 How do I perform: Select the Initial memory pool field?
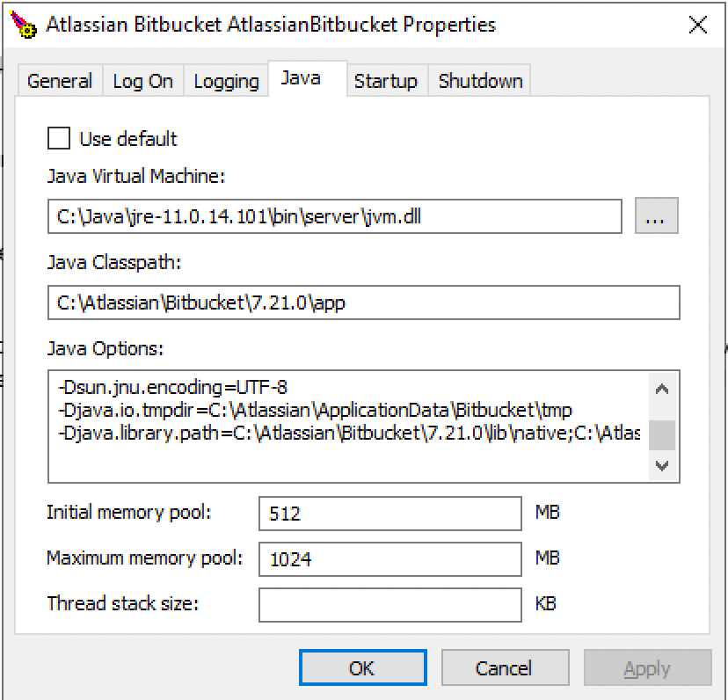[x=390, y=514]
